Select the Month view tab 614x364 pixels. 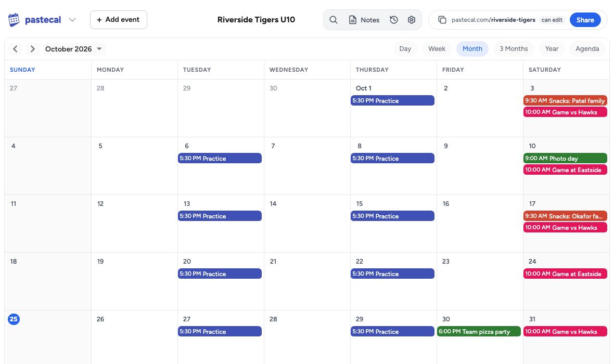472,49
